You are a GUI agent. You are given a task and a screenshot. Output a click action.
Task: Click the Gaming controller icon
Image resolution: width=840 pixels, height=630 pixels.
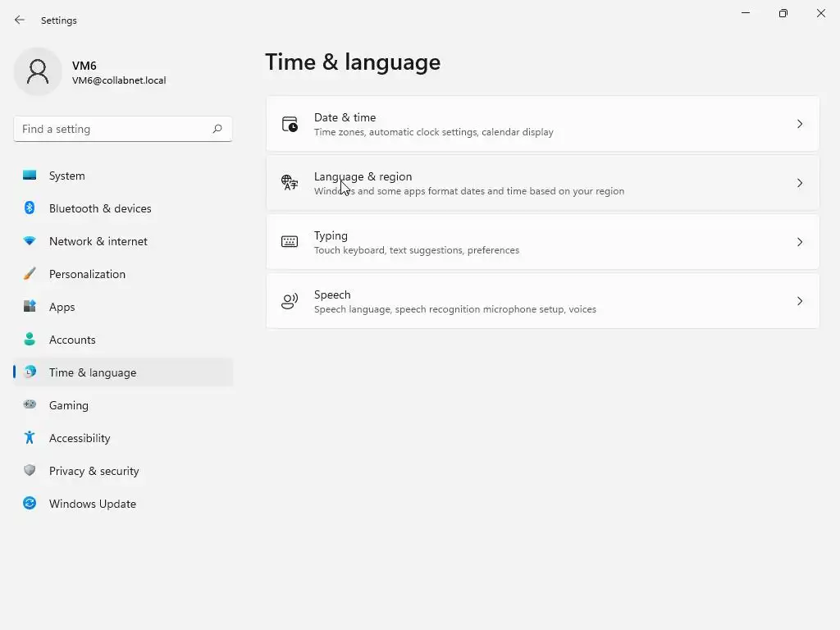[30, 405]
